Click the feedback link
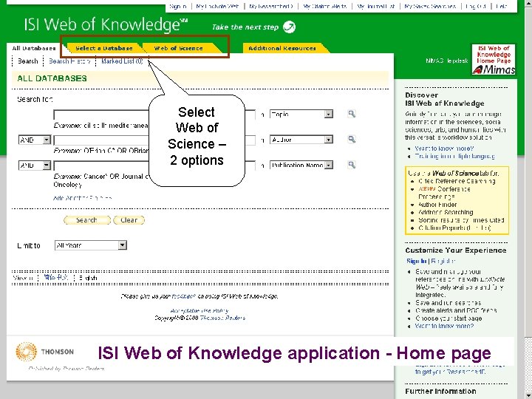This screenshot has height=399, width=532. pyautogui.click(x=183, y=296)
